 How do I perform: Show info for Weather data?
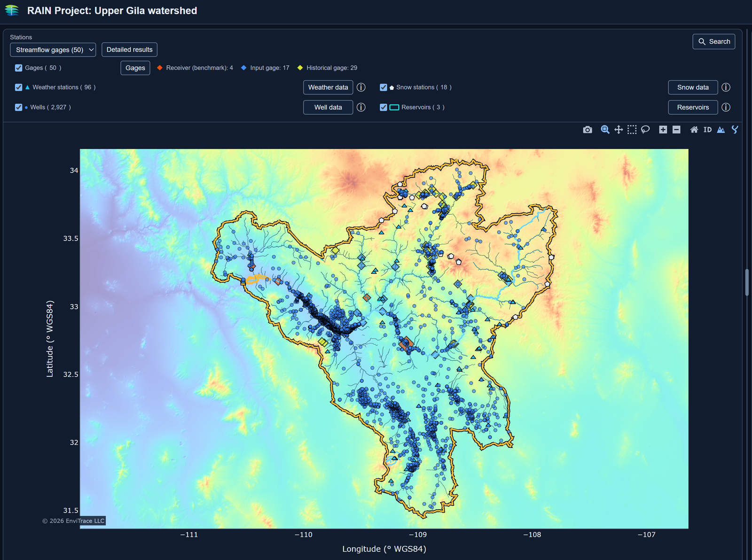point(361,87)
